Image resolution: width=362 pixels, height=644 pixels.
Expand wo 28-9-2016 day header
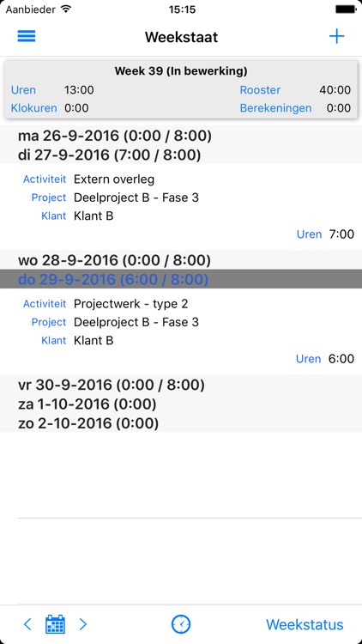click(x=181, y=260)
